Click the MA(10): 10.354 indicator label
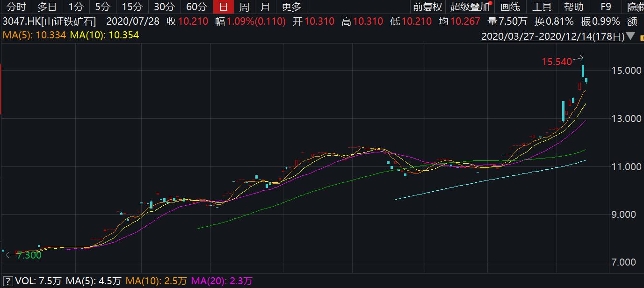Viewport: 644px width, 288px height. [104, 35]
